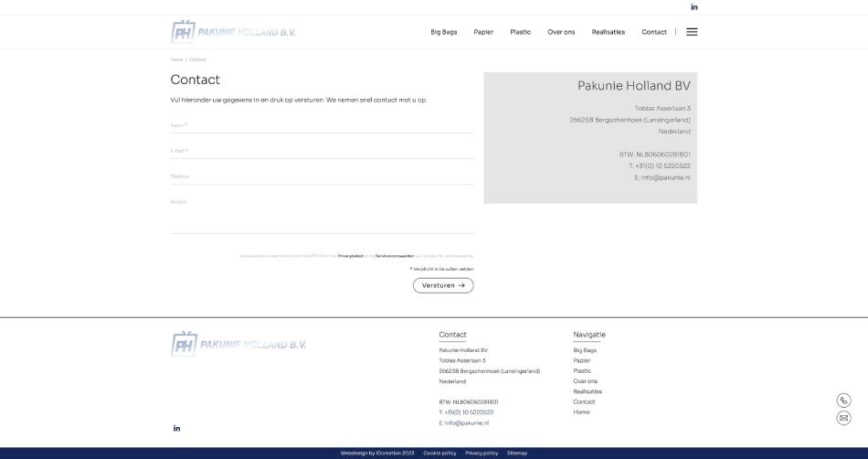868x459 pixels.
Task: Open footer navigation Plastic link
Action: coord(582,371)
